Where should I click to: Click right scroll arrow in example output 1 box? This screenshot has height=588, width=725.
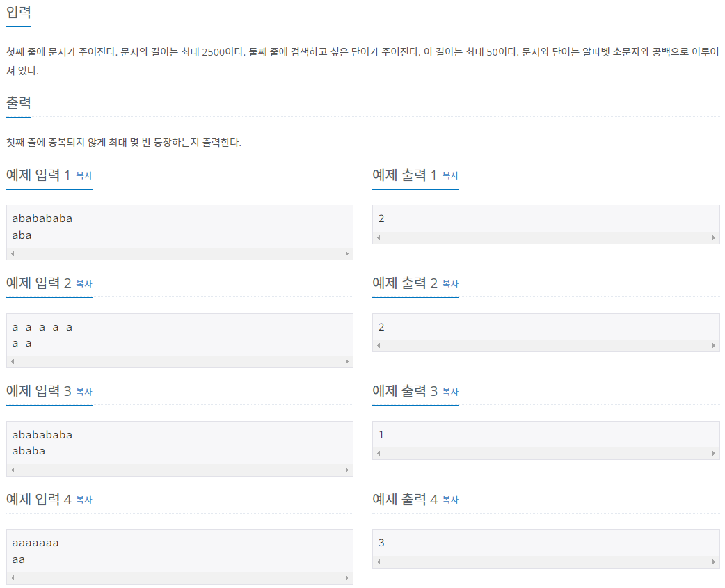[713, 237]
